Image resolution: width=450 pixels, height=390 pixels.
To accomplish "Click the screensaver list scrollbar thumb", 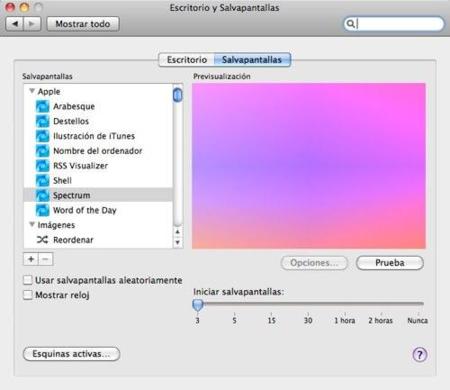I will tap(178, 95).
